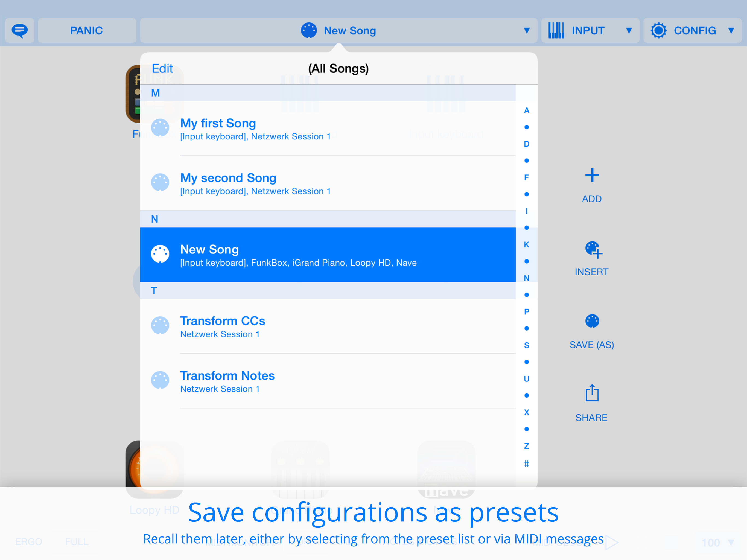This screenshot has width=747, height=560.
Task: Click MIDI icon beside My first Song
Action: [x=160, y=128]
